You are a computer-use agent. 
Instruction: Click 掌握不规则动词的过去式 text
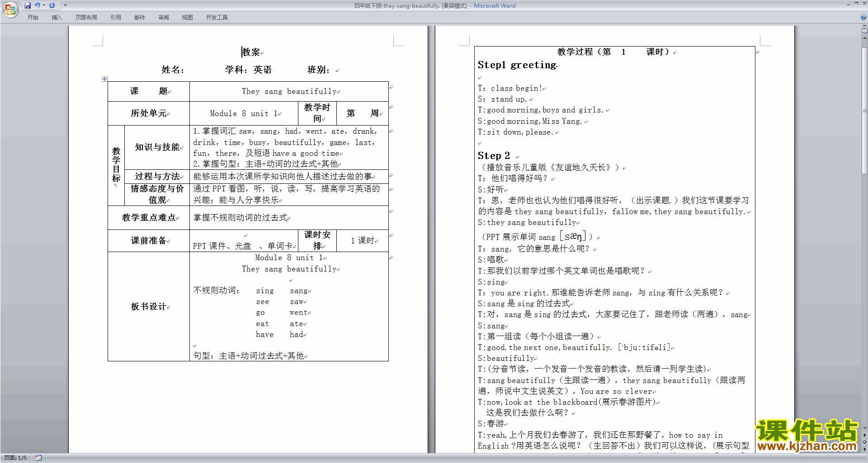[241, 218]
